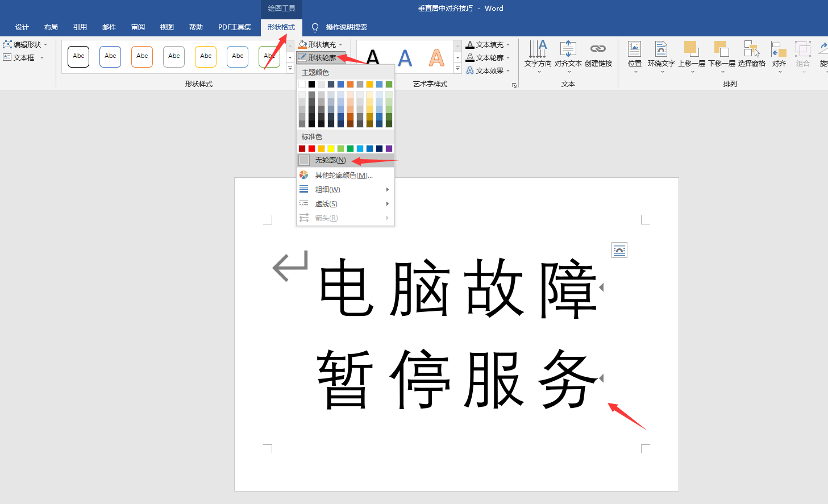Pick the orange theme color swatch
This screenshot has height=504, width=828.
point(350,84)
